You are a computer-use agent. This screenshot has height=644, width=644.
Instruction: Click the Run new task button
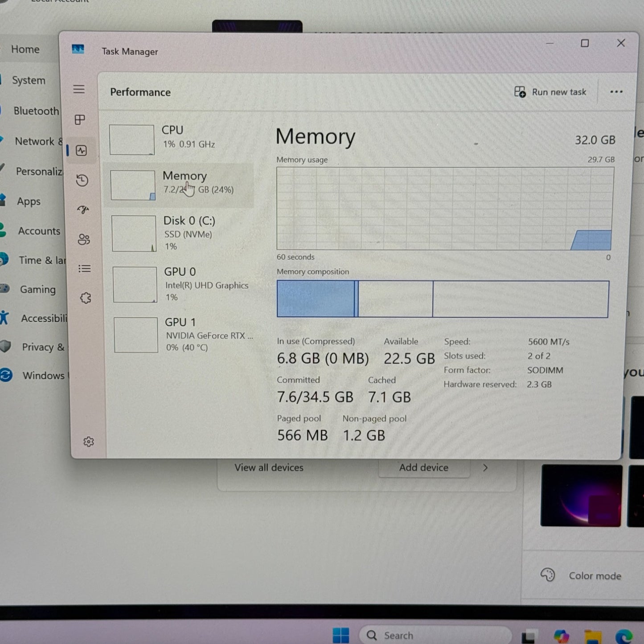click(x=550, y=92)
